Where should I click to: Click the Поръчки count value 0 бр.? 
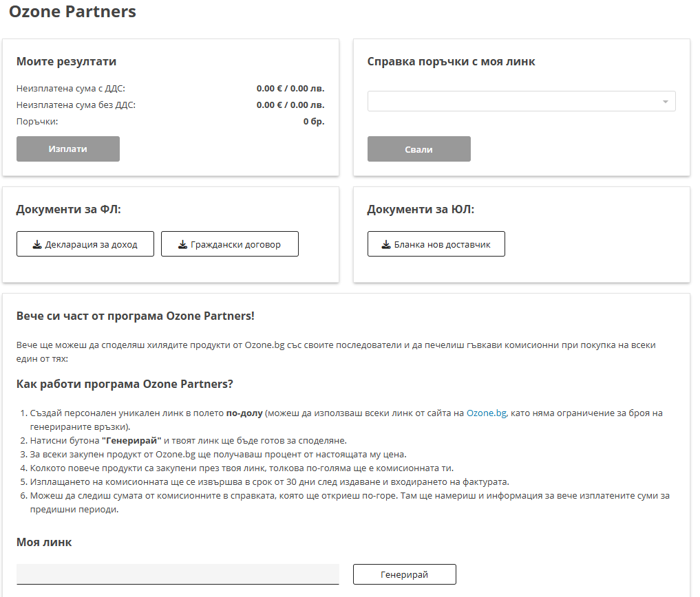coord(314,121)
